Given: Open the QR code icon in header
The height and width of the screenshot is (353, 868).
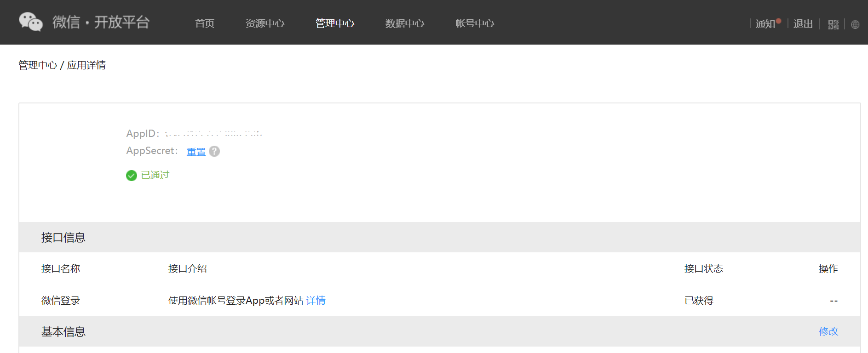Looking at the screenshot, I should click(833, 24).
